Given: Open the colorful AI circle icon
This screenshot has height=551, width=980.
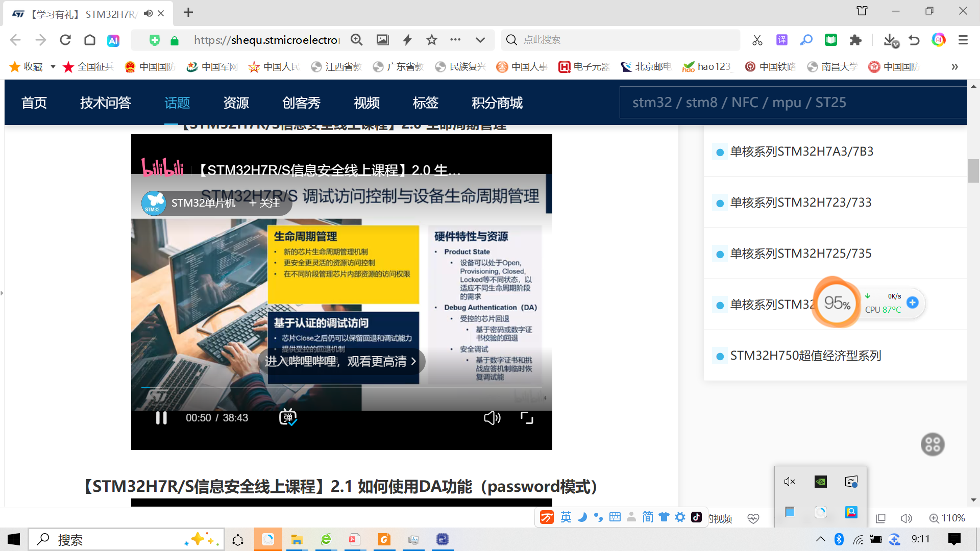Looking at the screenshot, I should pos(939,40).
